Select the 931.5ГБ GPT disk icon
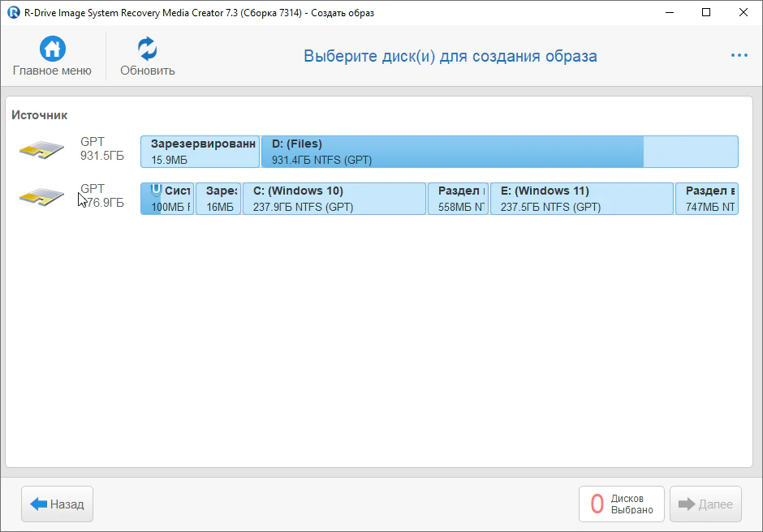The image size is (763, 532). pyautogui.click(x=42, y=151)
